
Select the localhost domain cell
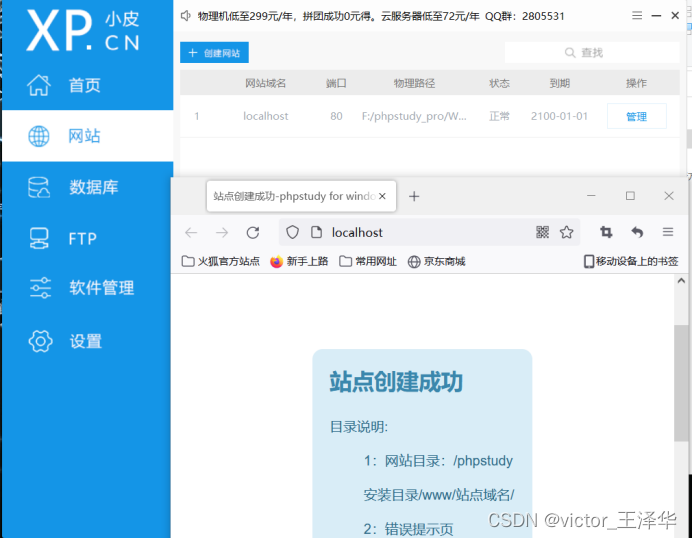[x=266, y=116]
